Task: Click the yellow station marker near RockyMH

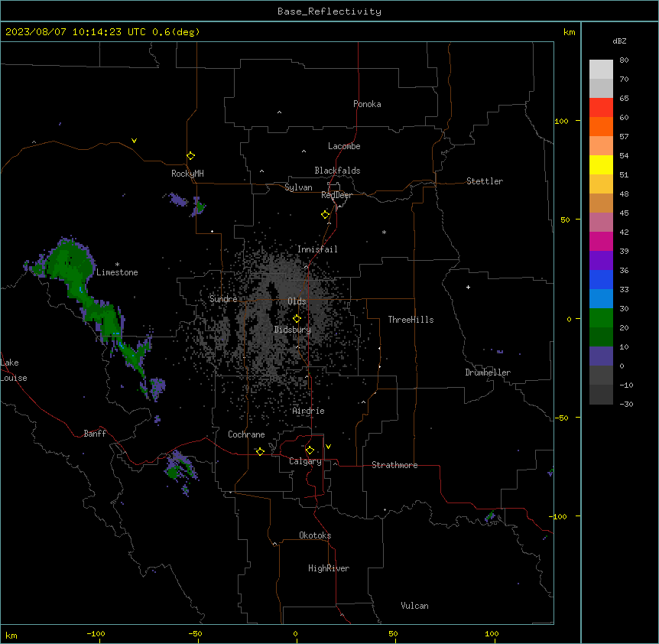Action: [191, 156]
